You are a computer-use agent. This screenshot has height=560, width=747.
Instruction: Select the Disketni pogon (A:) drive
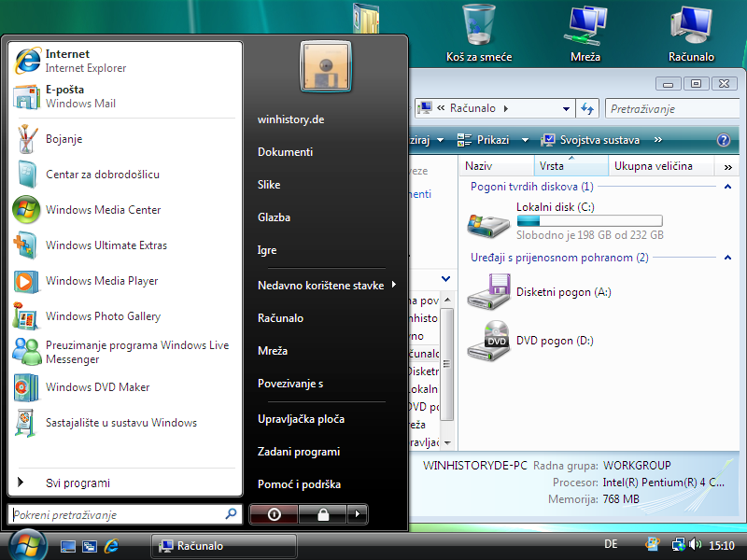[540, 292]
